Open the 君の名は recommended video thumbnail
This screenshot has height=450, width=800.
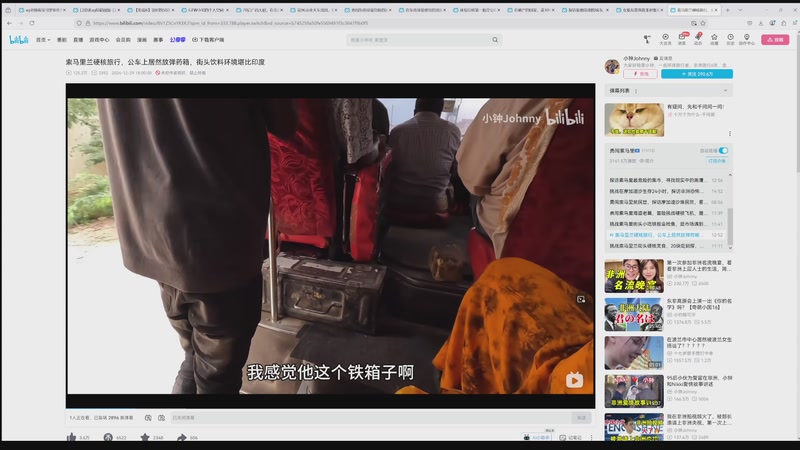pyautogui.click(x=634, y=315)
